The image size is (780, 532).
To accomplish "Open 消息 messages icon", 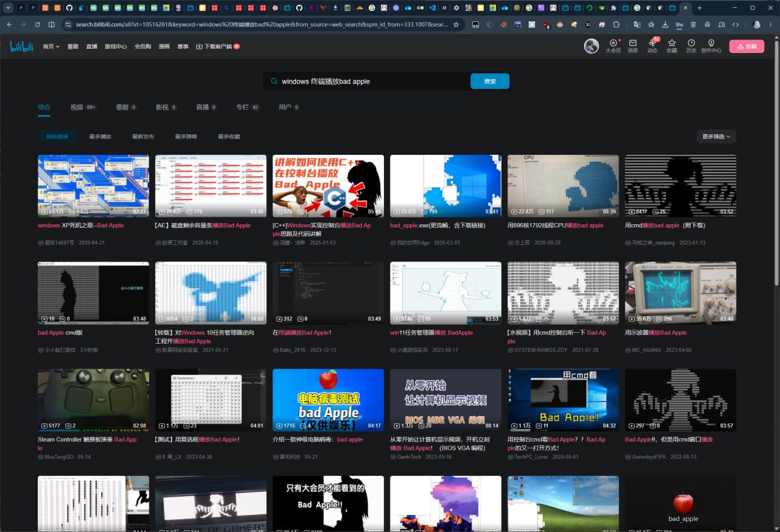I will pos(633,46).
